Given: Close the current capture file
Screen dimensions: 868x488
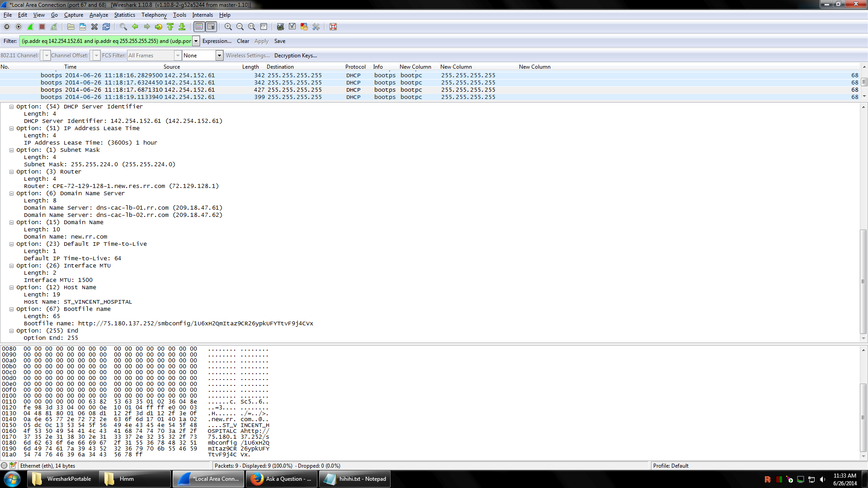Looking at the screenshot, I should (94, 27).
